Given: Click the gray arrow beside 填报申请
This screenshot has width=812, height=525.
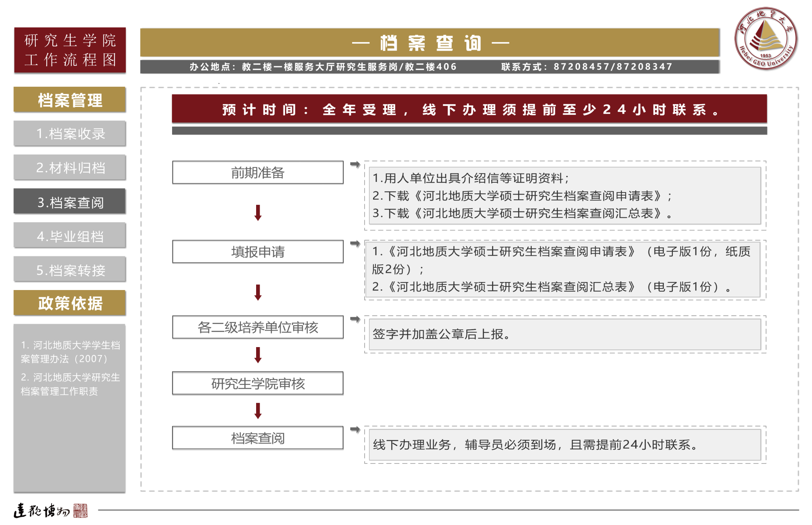Looking at the screenshot, I should click(x=355, y=243).
